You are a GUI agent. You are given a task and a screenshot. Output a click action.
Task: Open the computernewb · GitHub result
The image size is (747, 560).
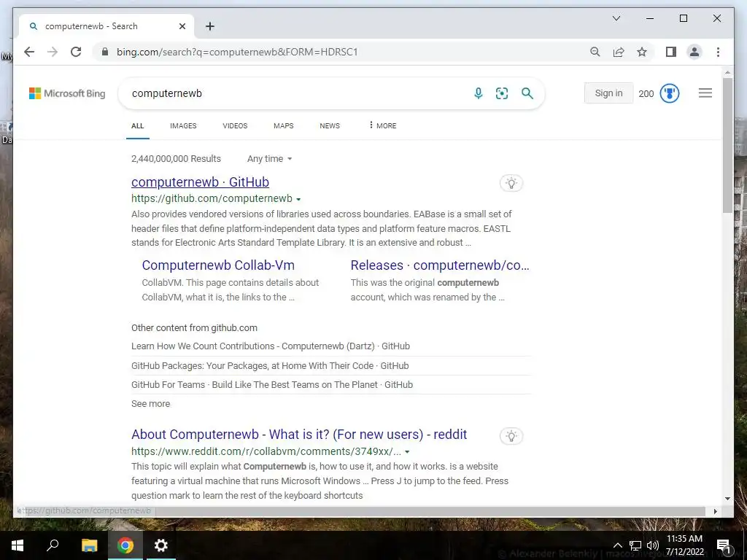coord(200,182)
